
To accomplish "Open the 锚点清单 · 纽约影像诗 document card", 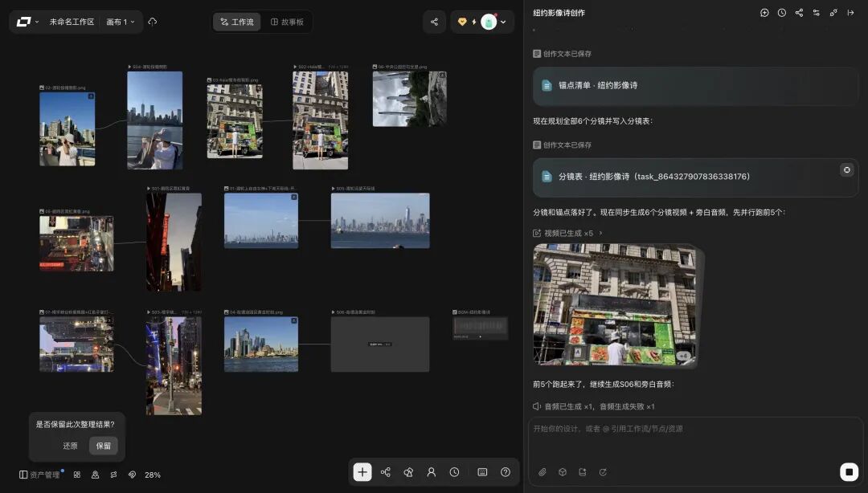I will coord(695,85).
